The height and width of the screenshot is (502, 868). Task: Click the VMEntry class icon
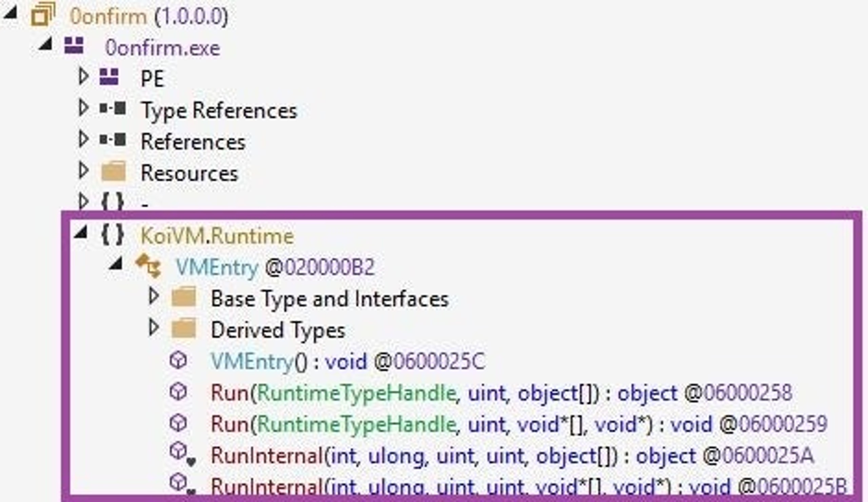(x=149, y=266)
